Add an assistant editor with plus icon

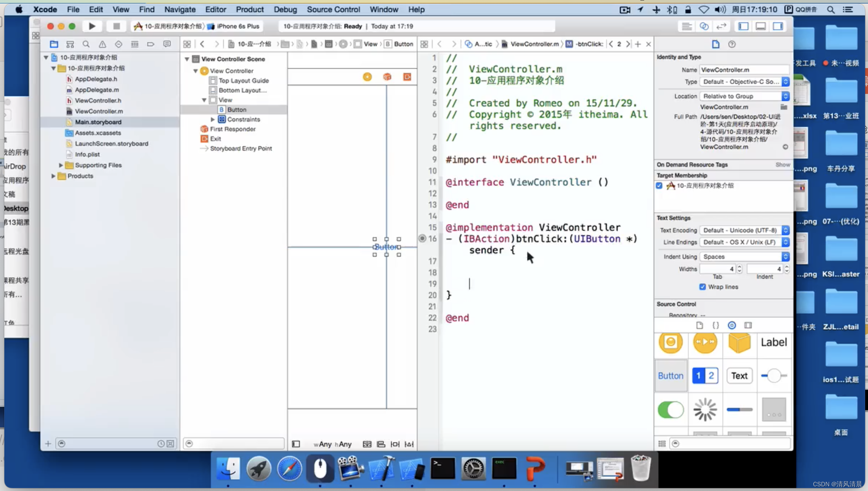click(x=638, y=44)
